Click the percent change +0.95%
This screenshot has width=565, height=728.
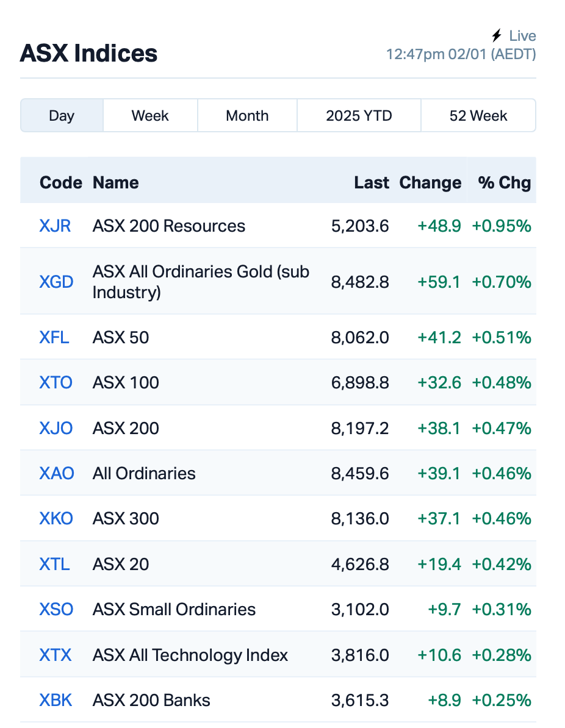click(502, 226)
